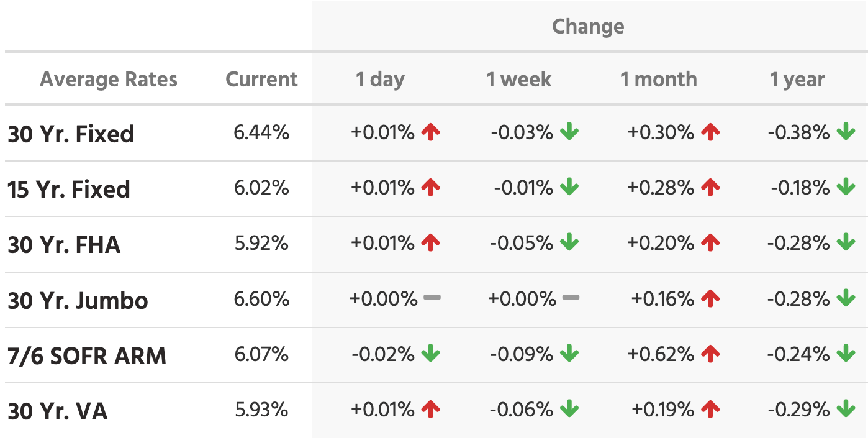Open the 30 Yr. VA rate link

(58, 411)
